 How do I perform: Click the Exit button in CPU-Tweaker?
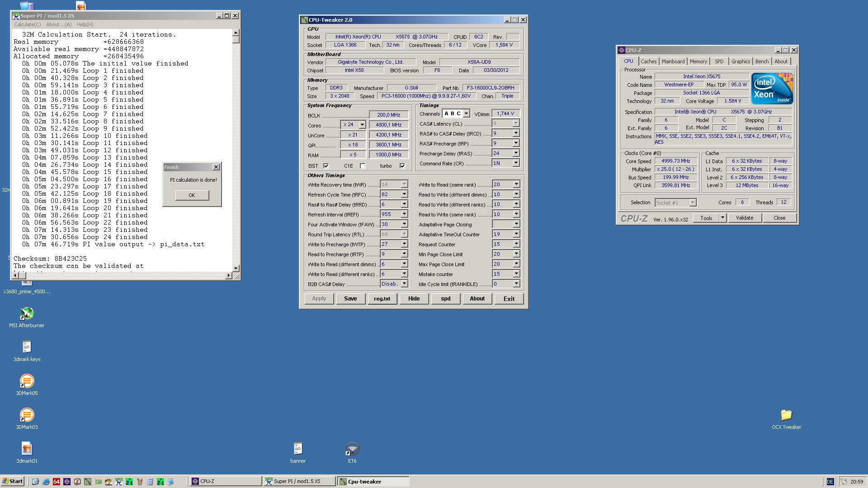point(509,299)
